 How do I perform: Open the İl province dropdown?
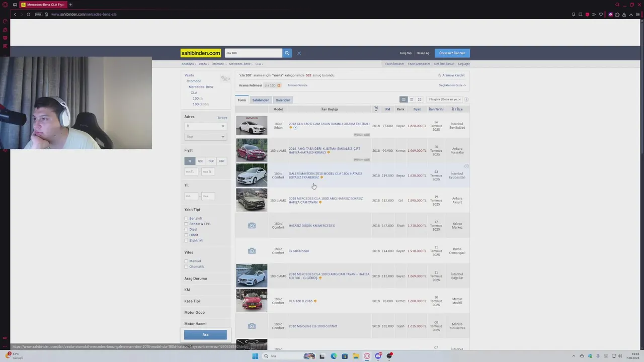[x=205, y=126]
